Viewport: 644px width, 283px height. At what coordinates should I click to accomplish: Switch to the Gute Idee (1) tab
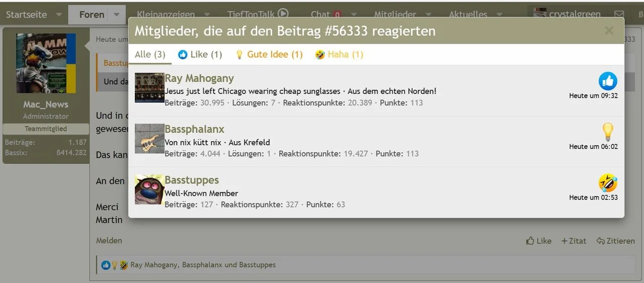pyautogui.click(x=269, y=54)
